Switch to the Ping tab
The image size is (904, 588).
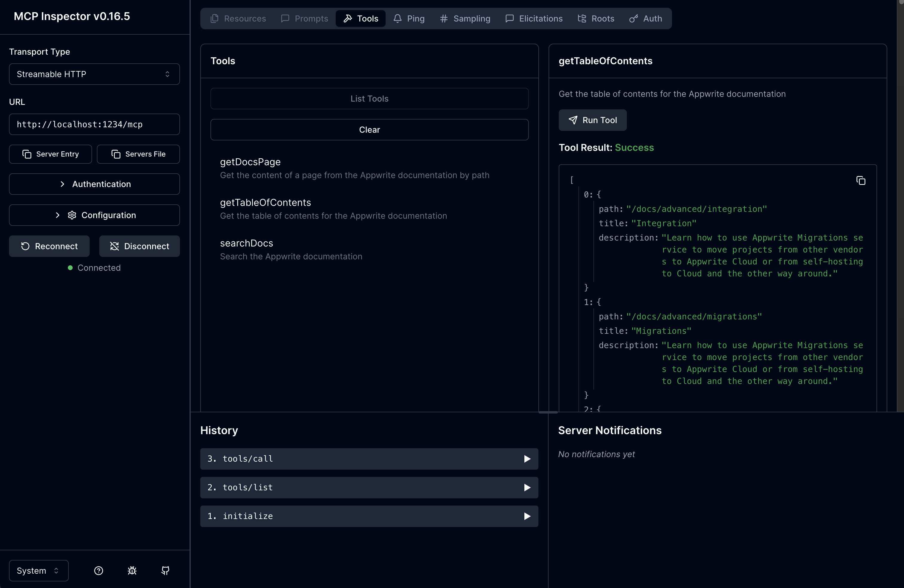[x=409, y=19]
